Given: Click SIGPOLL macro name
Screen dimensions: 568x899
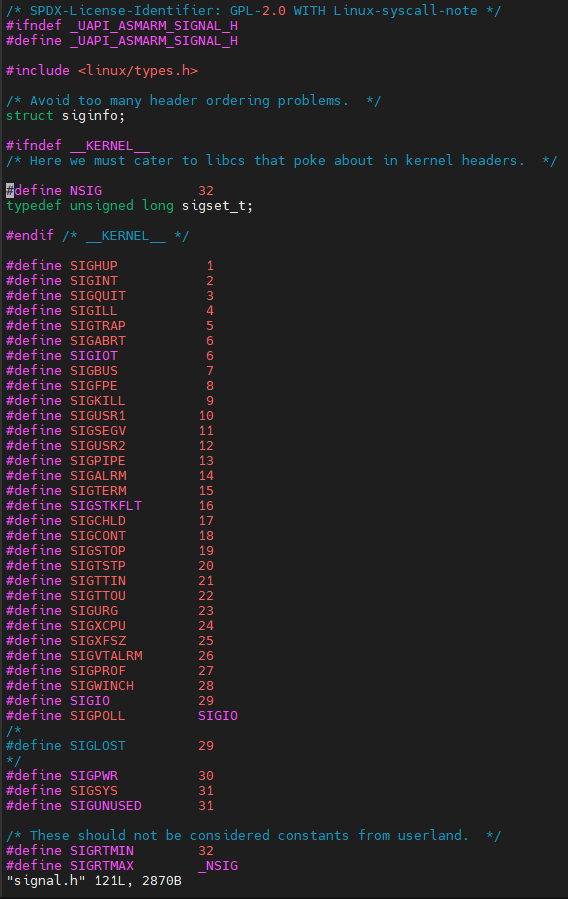Looking at the screenshot, I should tap(97, 715).
